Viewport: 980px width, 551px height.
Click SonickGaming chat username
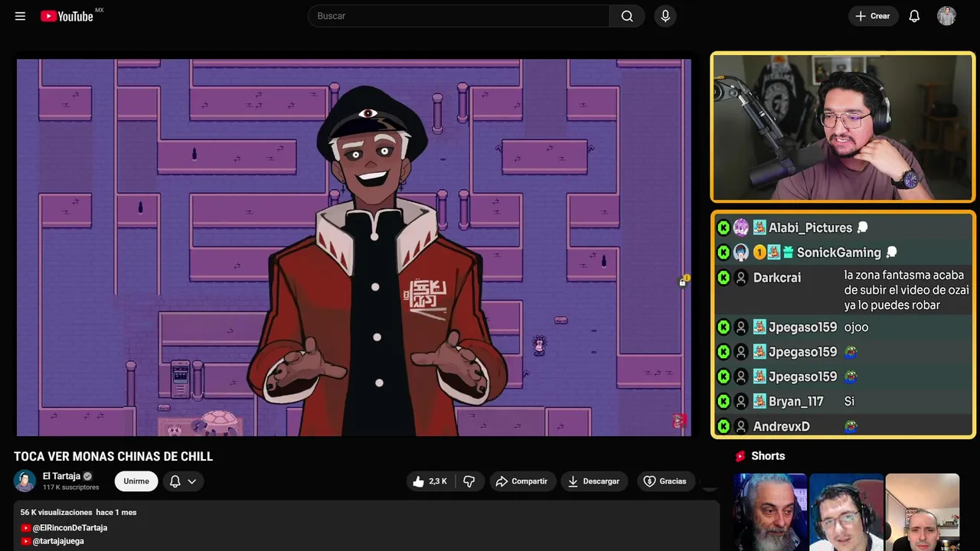(839, 253)
